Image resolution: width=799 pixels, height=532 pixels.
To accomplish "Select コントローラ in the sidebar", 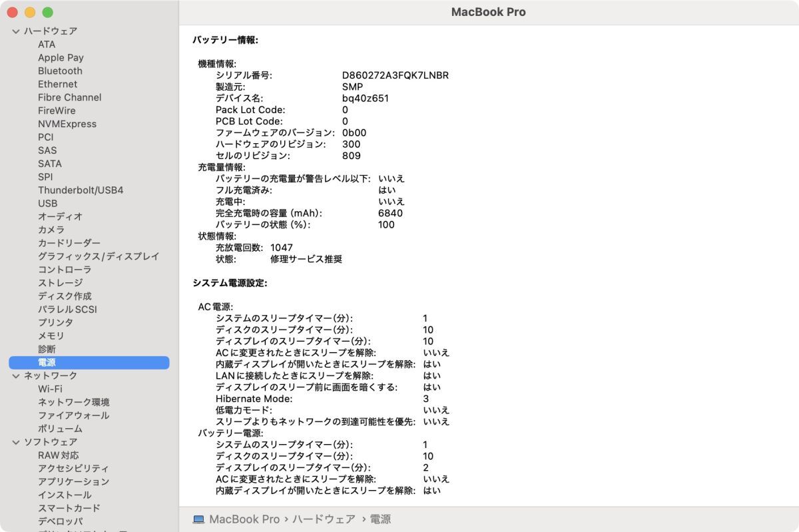I will [65, 270].
